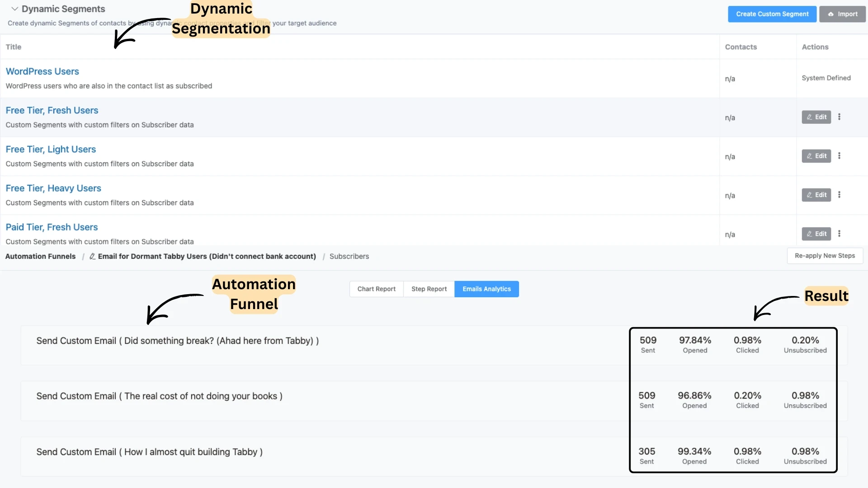The width and height of the screenshot is (868, 488).
Task: Open the three-dot menu for Free Tier, Light Users
Action: pyautogui.click(x=839, y=155)
